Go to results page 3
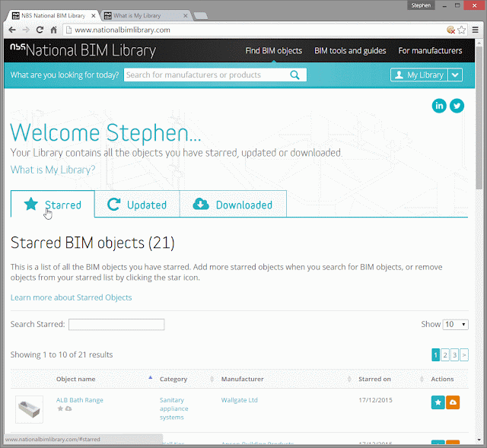 coord(454,355)
